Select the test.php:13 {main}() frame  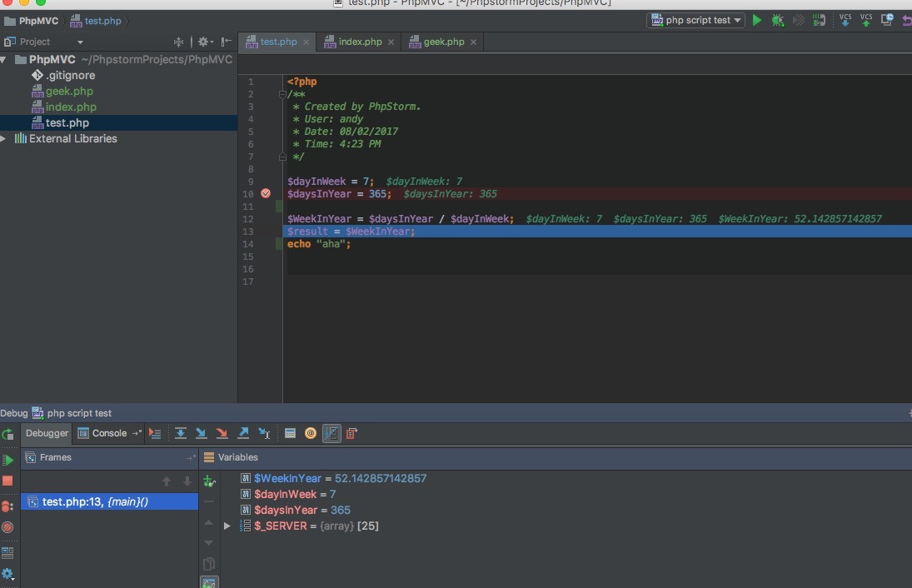[109, 501]
